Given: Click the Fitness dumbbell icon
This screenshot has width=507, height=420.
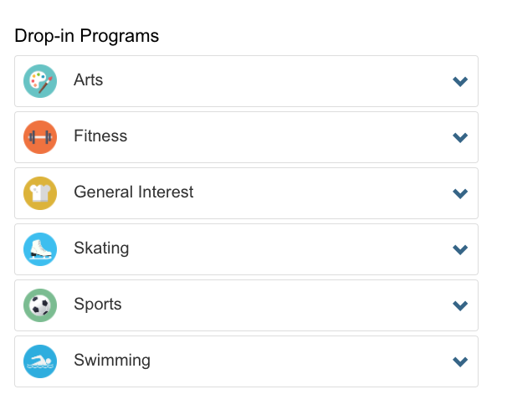Looking at the screenshot, I should 40,137.
